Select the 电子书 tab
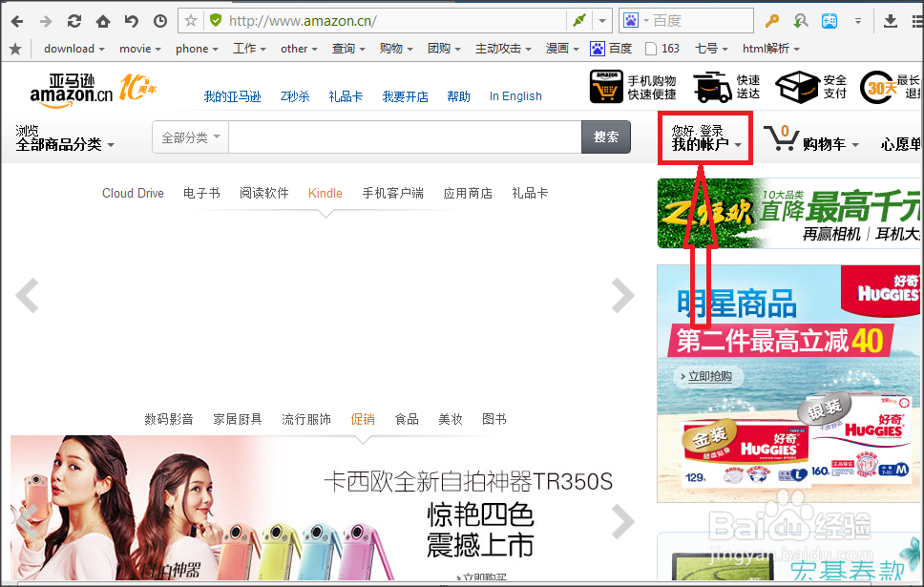This screenshot has width=924, height=587. pos(201,194)
